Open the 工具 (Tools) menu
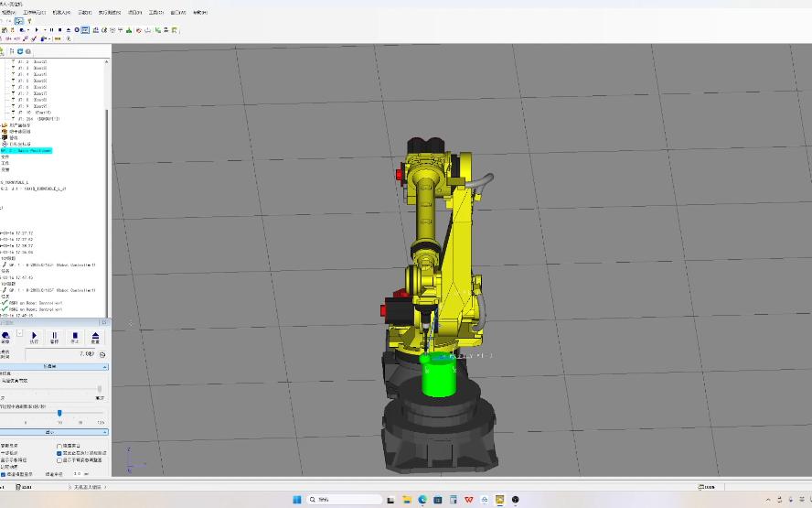 coord(155,13)
